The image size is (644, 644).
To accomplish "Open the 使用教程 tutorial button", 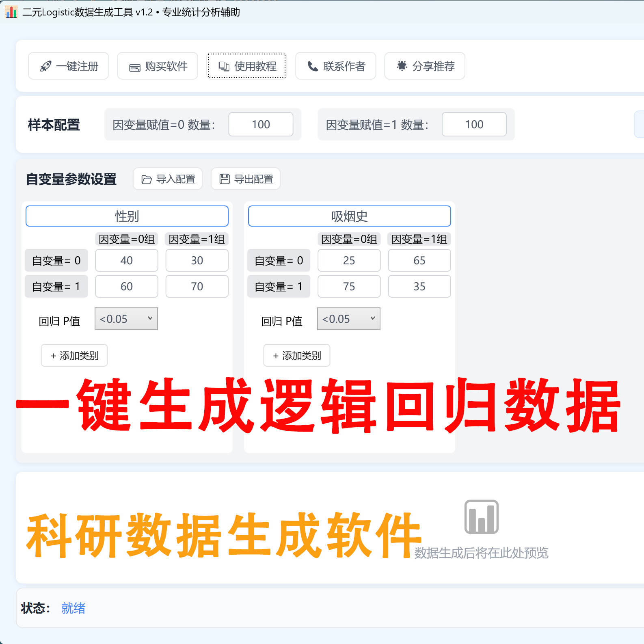I will (x=247, y=66).
